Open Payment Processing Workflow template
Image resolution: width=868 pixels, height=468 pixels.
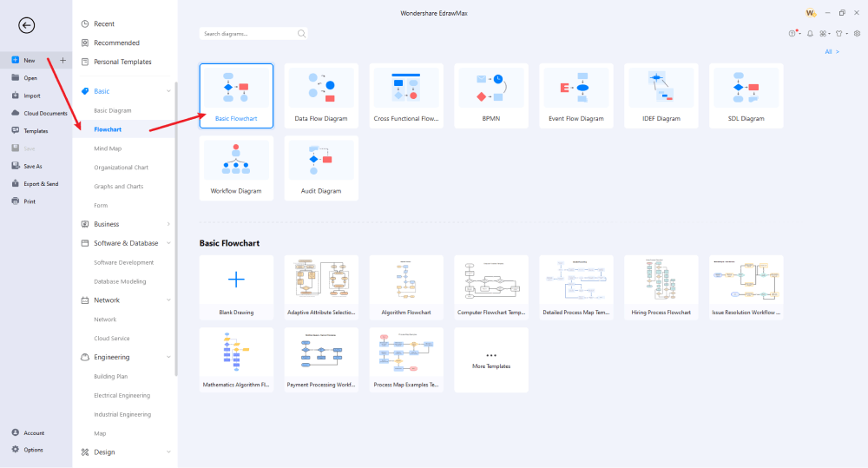click(321, 360)
